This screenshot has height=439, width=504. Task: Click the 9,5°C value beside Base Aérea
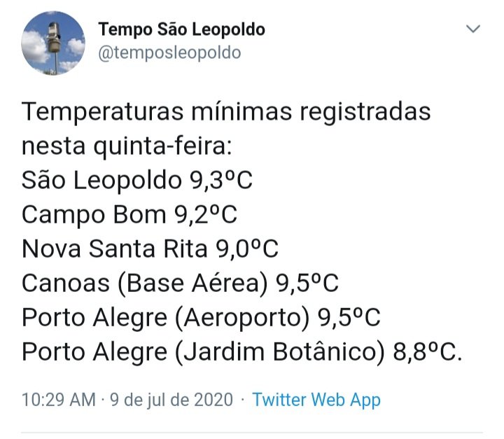tap(307, 283)
